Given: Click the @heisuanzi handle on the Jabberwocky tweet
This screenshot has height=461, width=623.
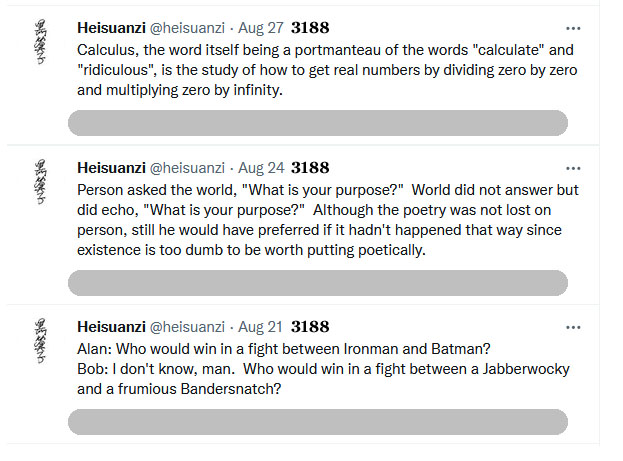Looking at the screenshot, I should (x=187, y=327).
